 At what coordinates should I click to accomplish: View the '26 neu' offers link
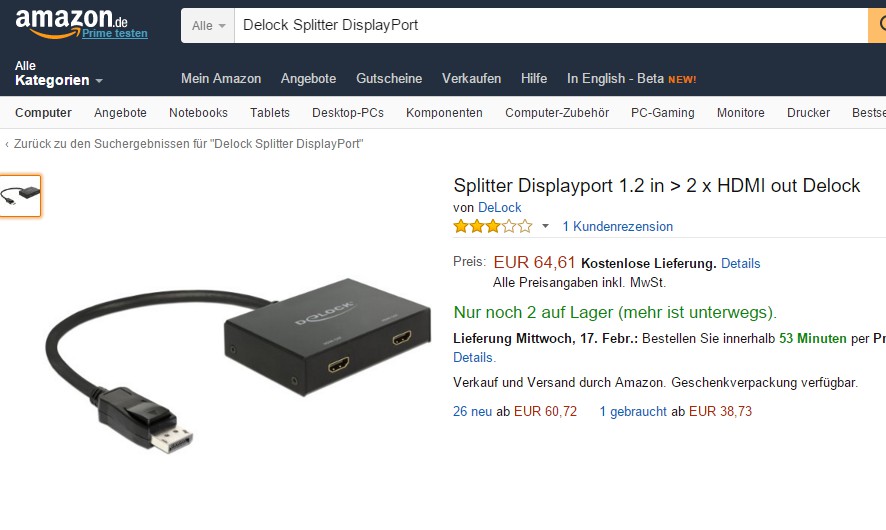(474, 411)
